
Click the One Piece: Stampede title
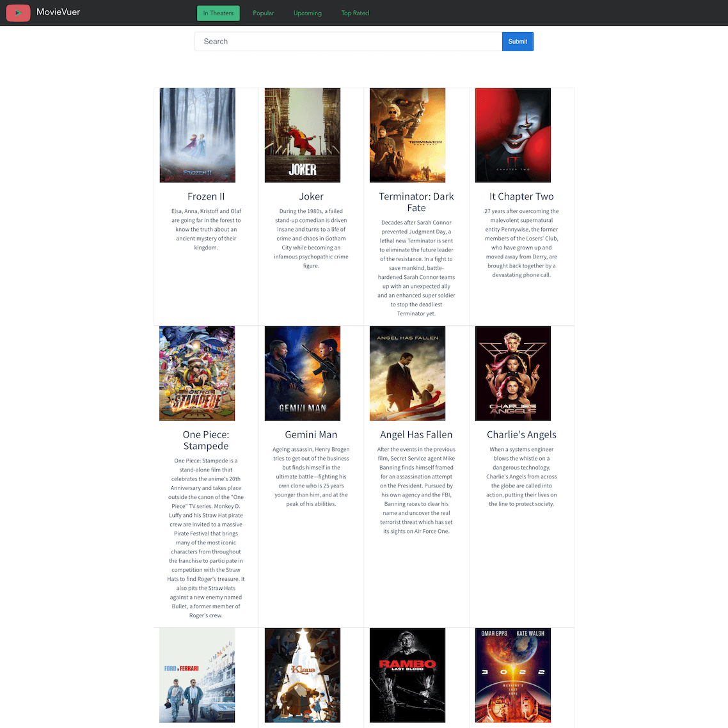[x=206, y=440]
